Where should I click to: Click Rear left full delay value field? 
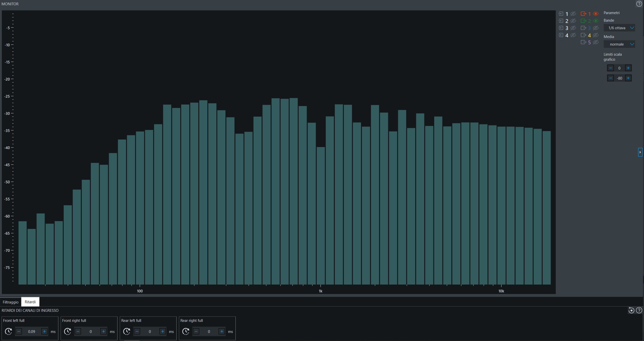150,331
